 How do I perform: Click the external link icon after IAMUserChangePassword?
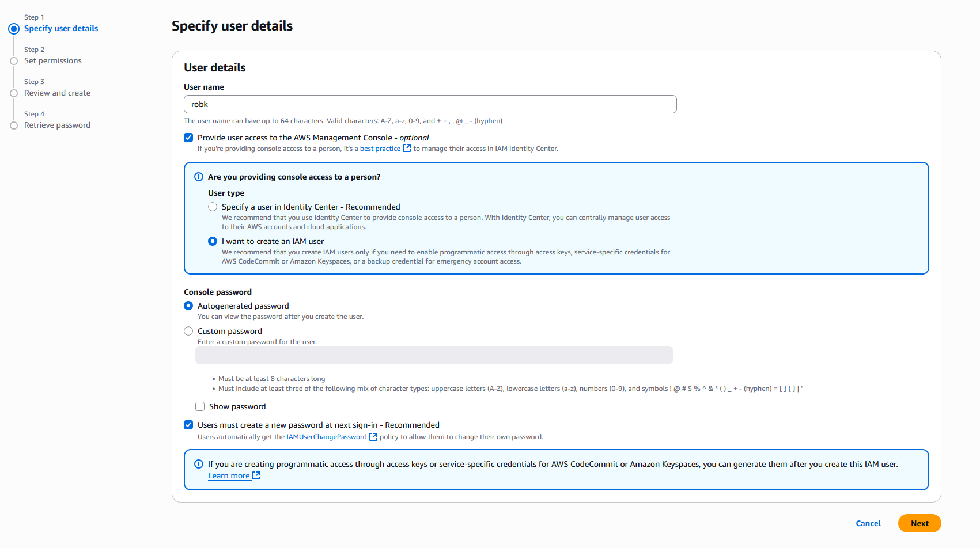click(x=373, y=437)
